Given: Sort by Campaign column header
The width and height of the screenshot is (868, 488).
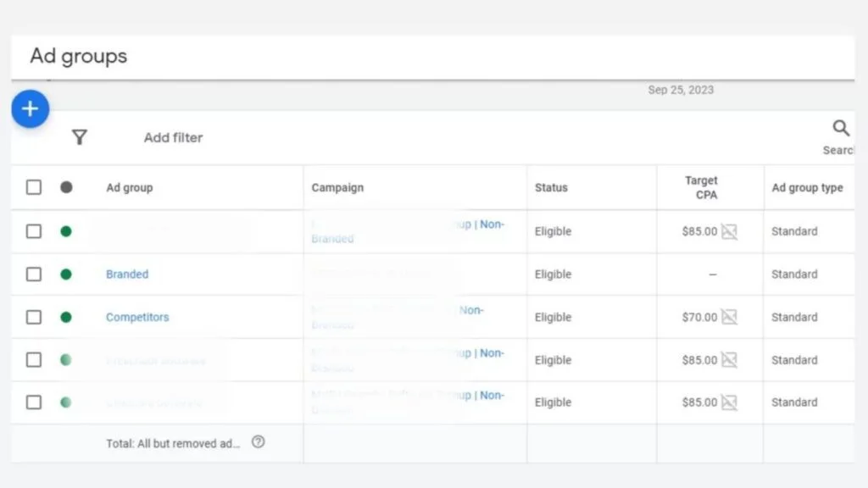Looking at the screenshot, I should click(337, 187).
